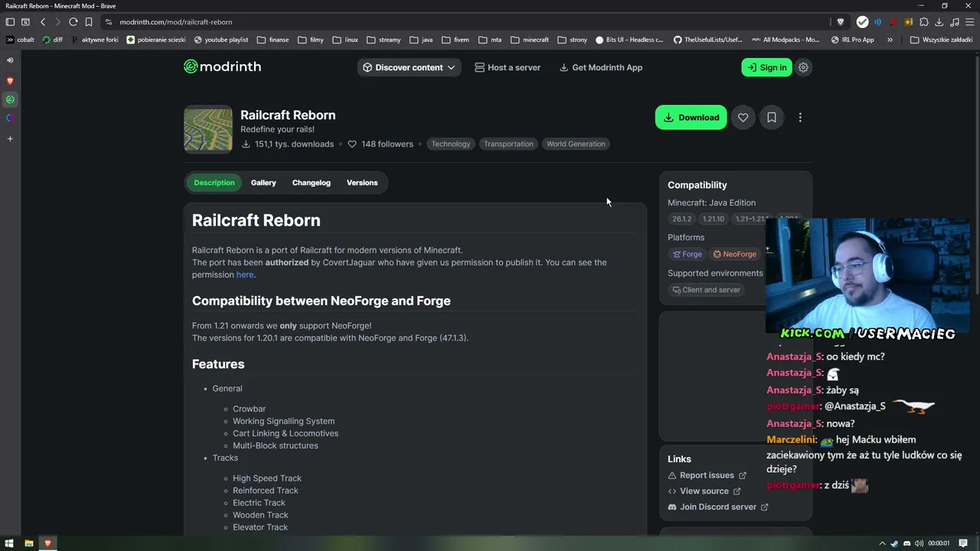Select the Transportation category tag

pyautogui.click(x=508, y=144)
